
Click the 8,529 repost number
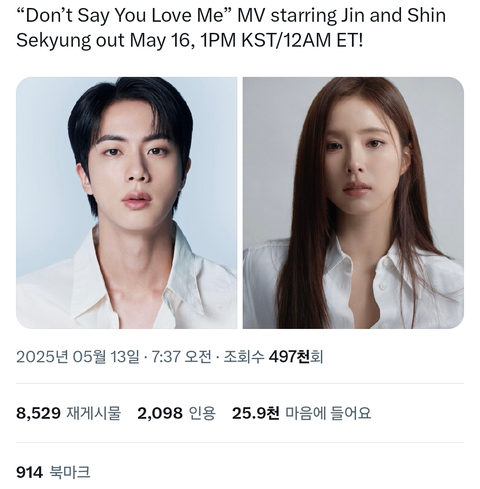pyautogui.click(x=38, y=413)
